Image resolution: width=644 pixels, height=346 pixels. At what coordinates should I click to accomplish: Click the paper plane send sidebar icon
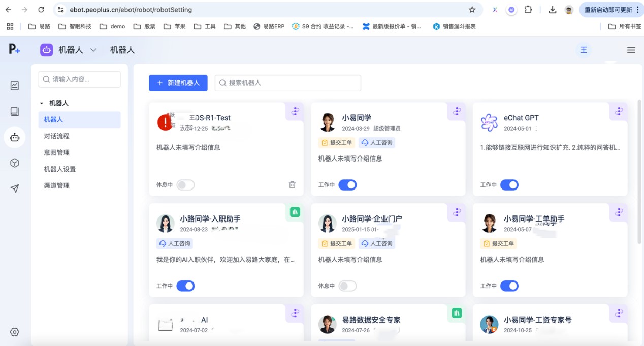15,188
